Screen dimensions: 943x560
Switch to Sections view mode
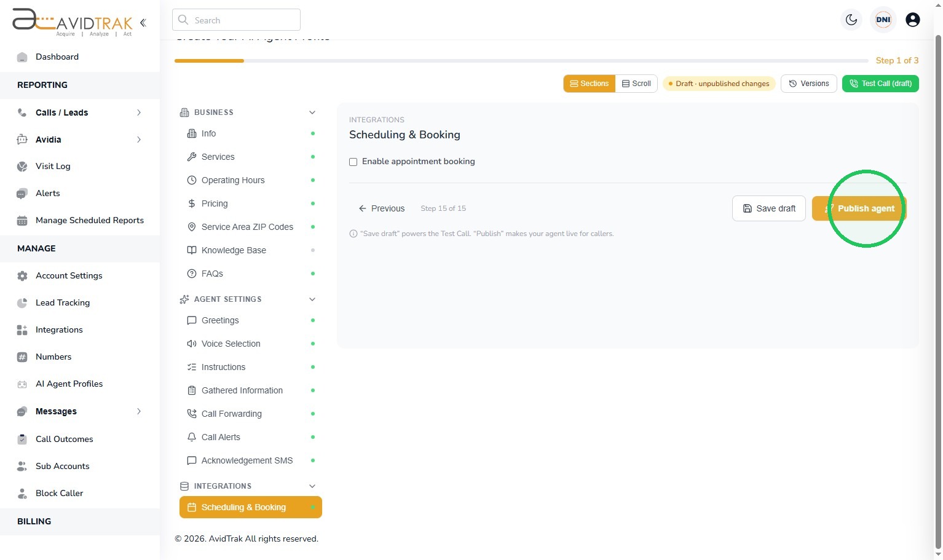click(x=590, y=84)
